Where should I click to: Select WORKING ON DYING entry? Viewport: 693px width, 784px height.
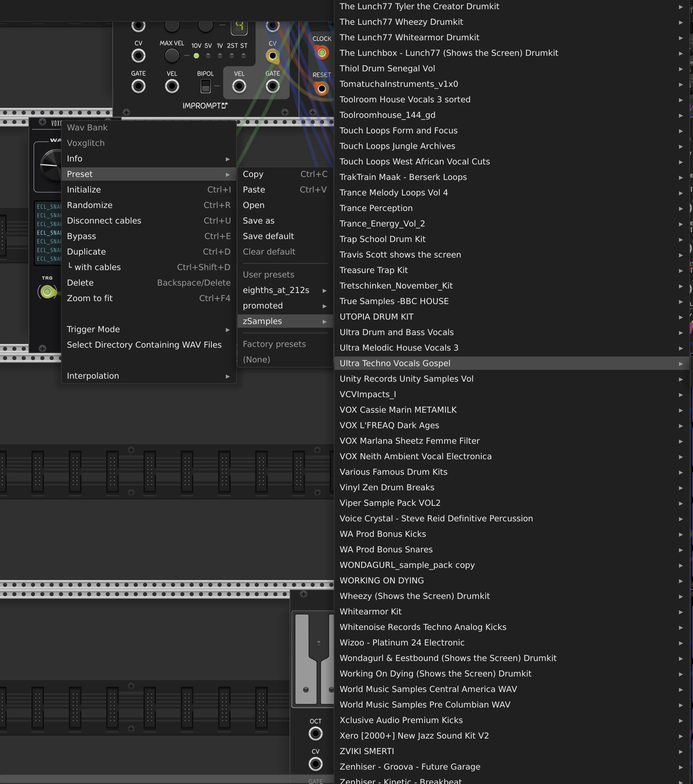point(512,581)
